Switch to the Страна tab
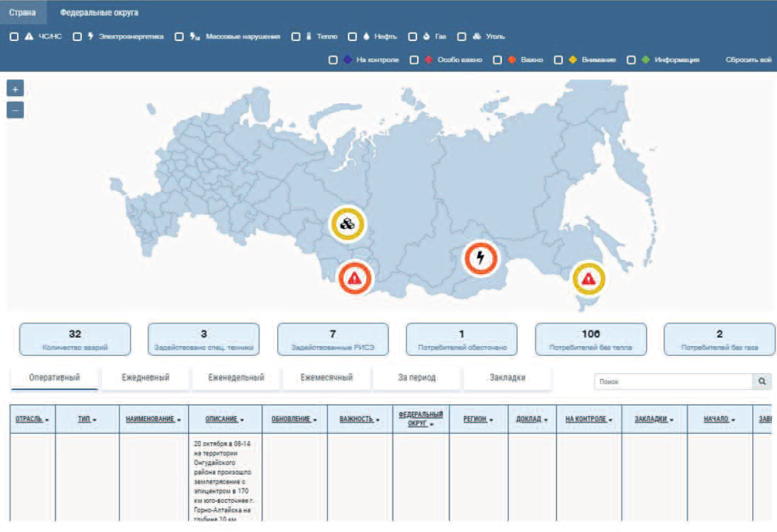777x532 pixels. (23, 13)
